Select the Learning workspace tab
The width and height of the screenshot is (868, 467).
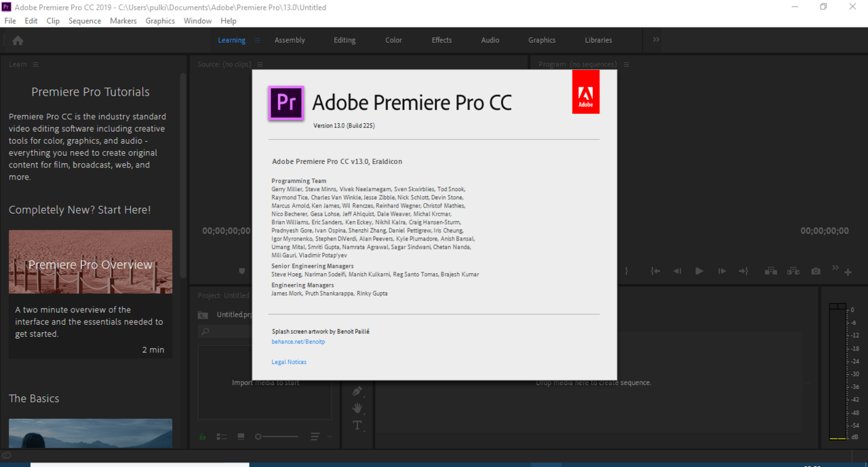tap(231, 40)
